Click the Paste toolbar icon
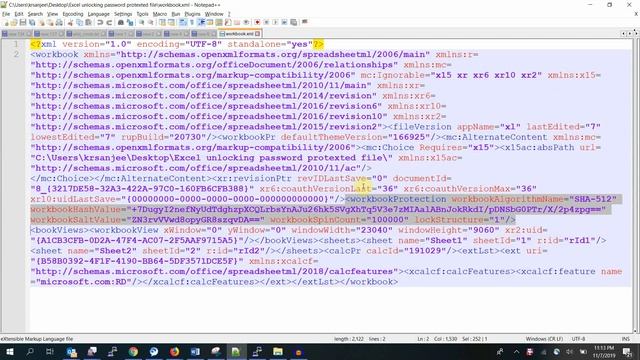 [89, 22]
